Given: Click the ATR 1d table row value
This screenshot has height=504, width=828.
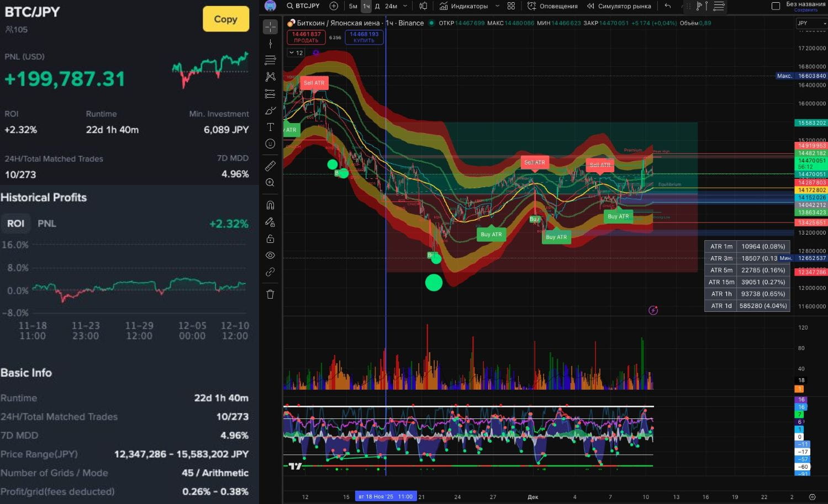Looking at the screenshot, I should [763, 306].
